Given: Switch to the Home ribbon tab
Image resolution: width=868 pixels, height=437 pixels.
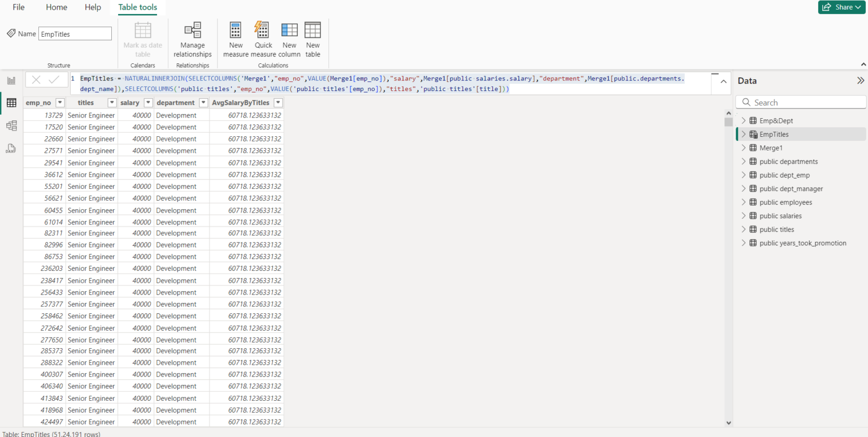Looking at the screenshot, I should (56, 7).
